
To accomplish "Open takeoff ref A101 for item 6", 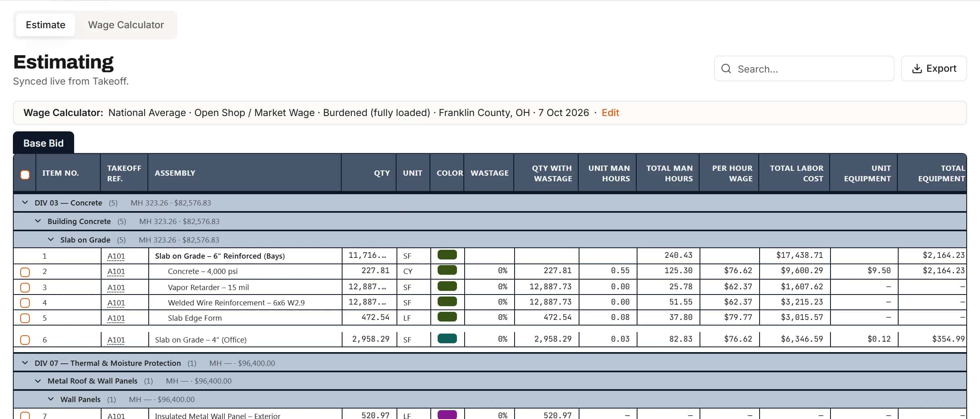I will pos(116,340).
